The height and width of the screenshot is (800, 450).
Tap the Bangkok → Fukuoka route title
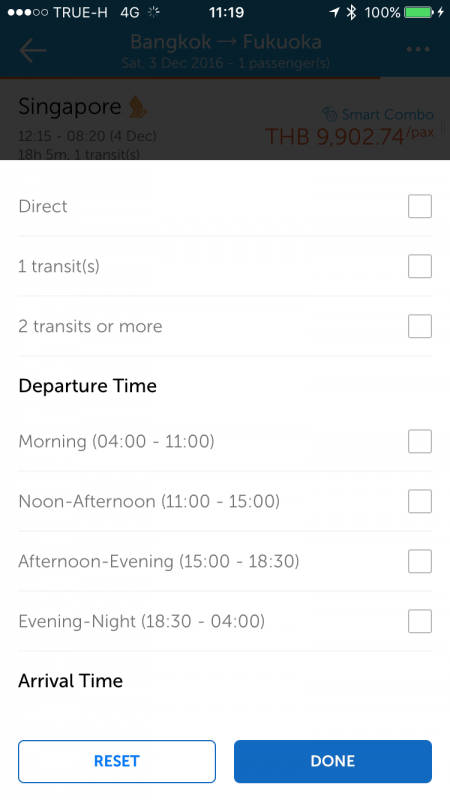[226, 42]
